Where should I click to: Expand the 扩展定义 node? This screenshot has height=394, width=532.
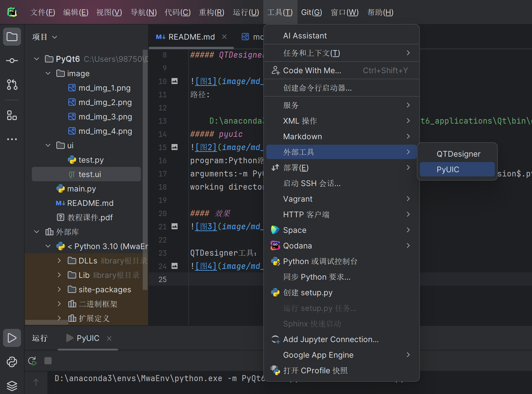tap(59, 318)
